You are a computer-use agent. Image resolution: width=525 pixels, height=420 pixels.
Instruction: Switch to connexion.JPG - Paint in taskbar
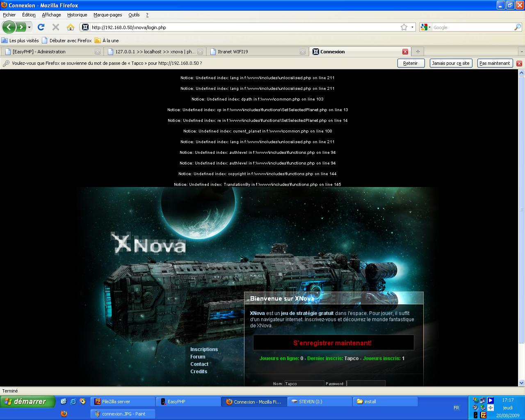tap(123, 414)
